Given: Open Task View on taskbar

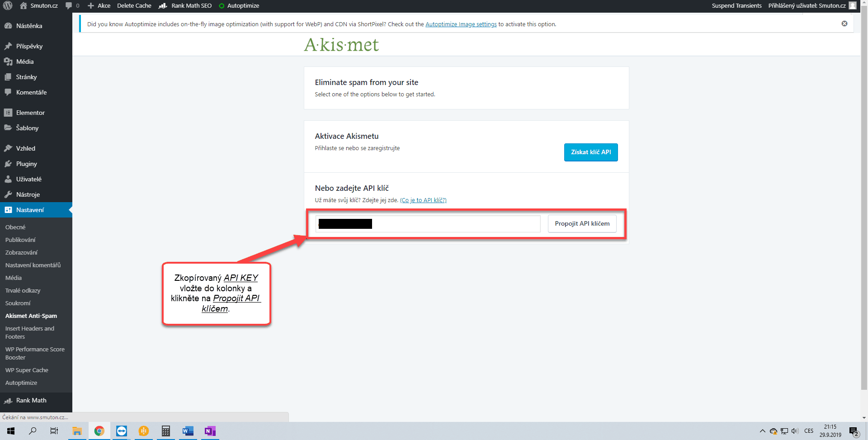Looking at the screenshot, I should pos(54,431).
